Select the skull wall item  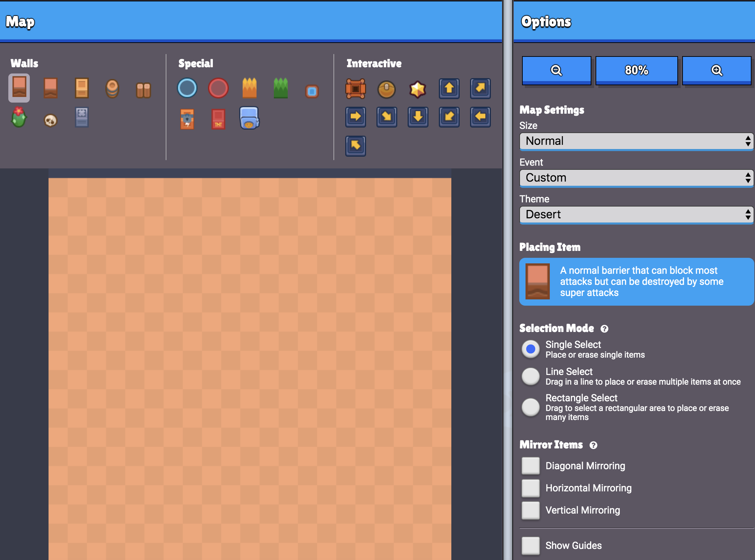[x=51, y=120]
